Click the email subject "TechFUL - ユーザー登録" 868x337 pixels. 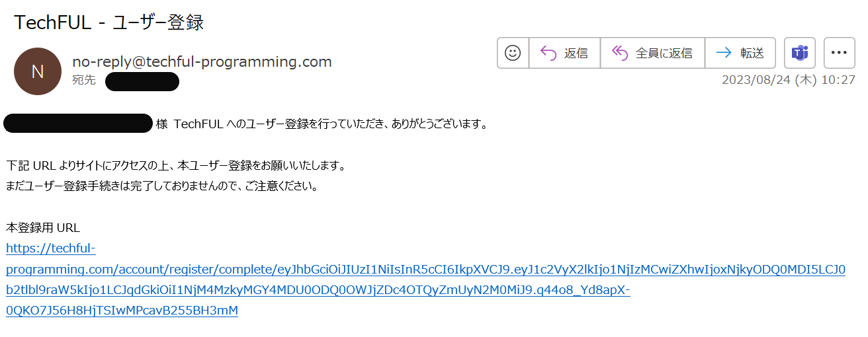[x=108, y=22]
